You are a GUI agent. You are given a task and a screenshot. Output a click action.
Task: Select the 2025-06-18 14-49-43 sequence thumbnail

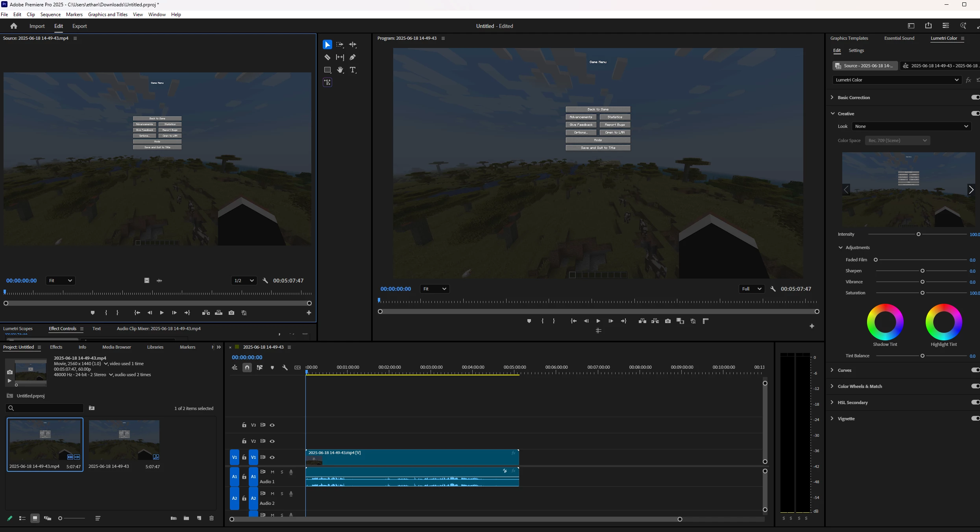pos(124,440)
